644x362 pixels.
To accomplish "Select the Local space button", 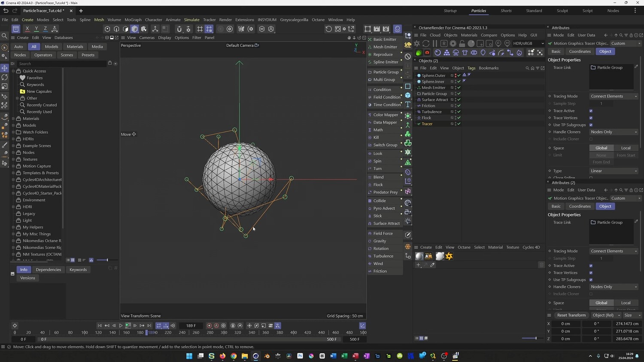I will tap(626, 148).
